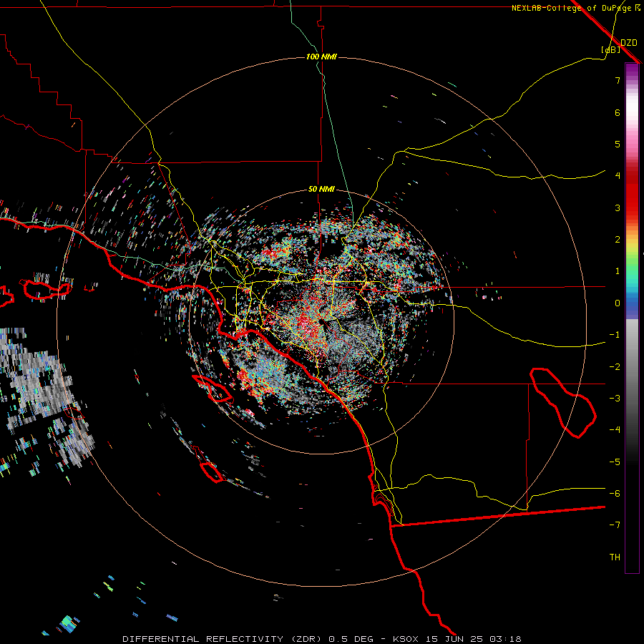
Task: Click the -3 value on the color scale
Action: point(615,399)
